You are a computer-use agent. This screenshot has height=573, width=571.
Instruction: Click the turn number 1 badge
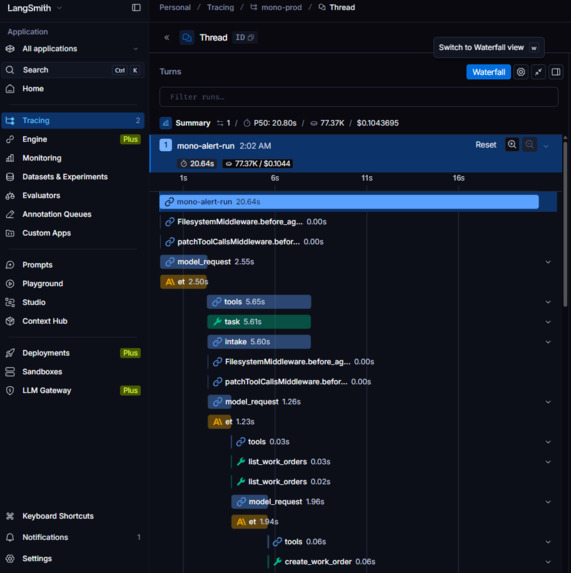[165, 145]
